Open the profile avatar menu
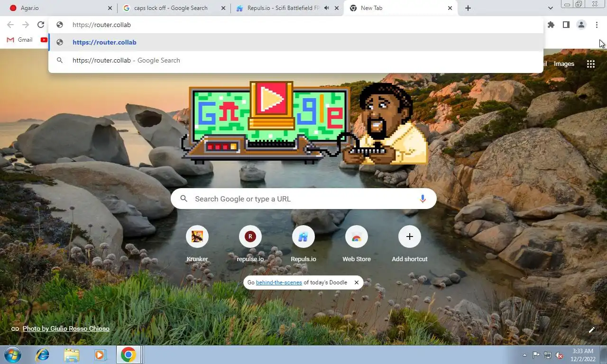 581,25
